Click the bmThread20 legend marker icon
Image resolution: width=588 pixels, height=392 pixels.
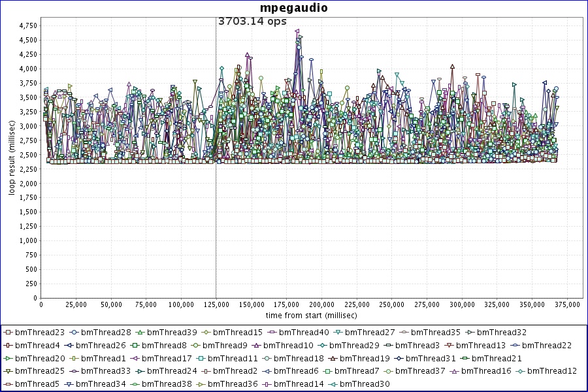(8, 358)
